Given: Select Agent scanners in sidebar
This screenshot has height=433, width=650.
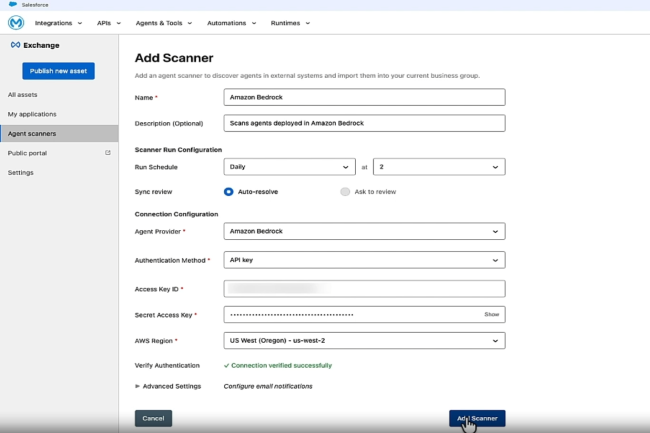Looking at the screenshot, I should click(x=59, y=133).
